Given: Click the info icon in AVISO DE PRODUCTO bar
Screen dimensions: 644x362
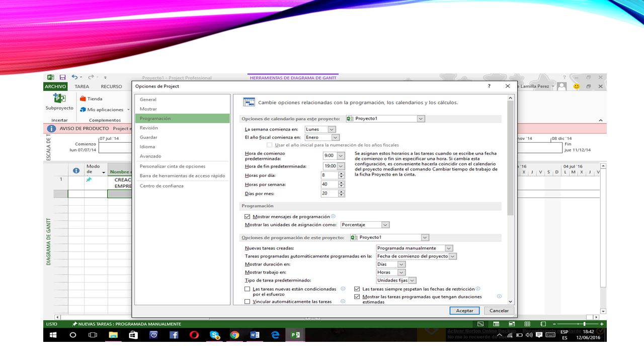Looking at the screenshot, I should click(51, 129).
